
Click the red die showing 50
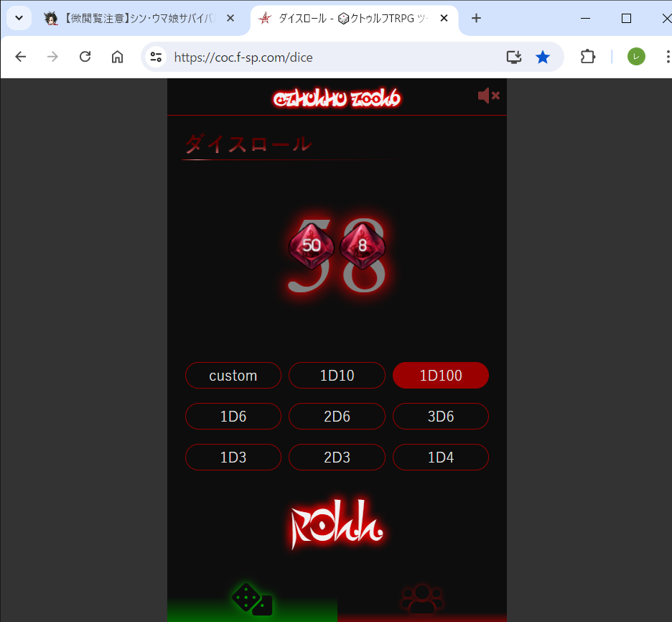coord(311,246)
